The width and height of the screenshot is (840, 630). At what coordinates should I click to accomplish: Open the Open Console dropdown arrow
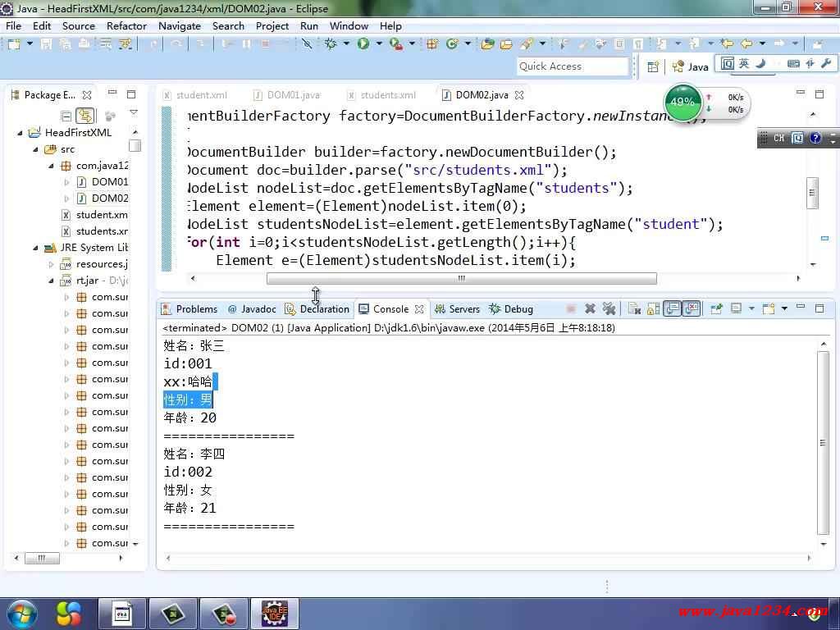pos(784,308)
